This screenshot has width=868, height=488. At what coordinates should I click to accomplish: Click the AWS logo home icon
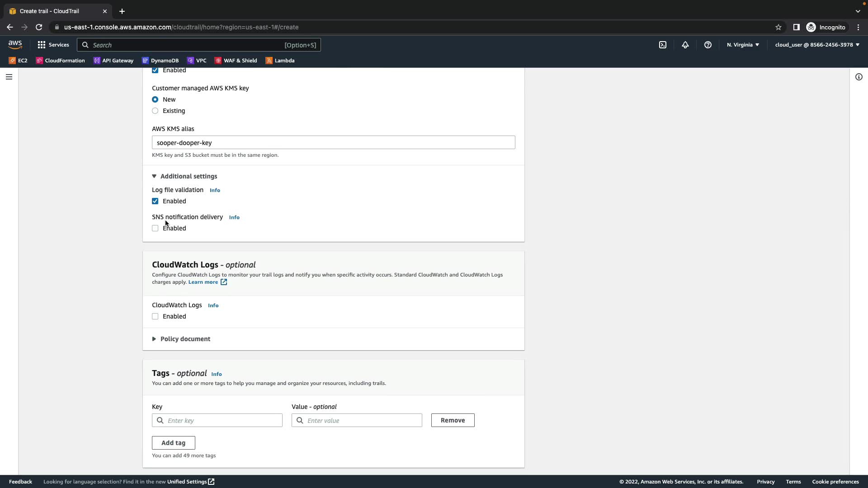click(x=15, y=44)
